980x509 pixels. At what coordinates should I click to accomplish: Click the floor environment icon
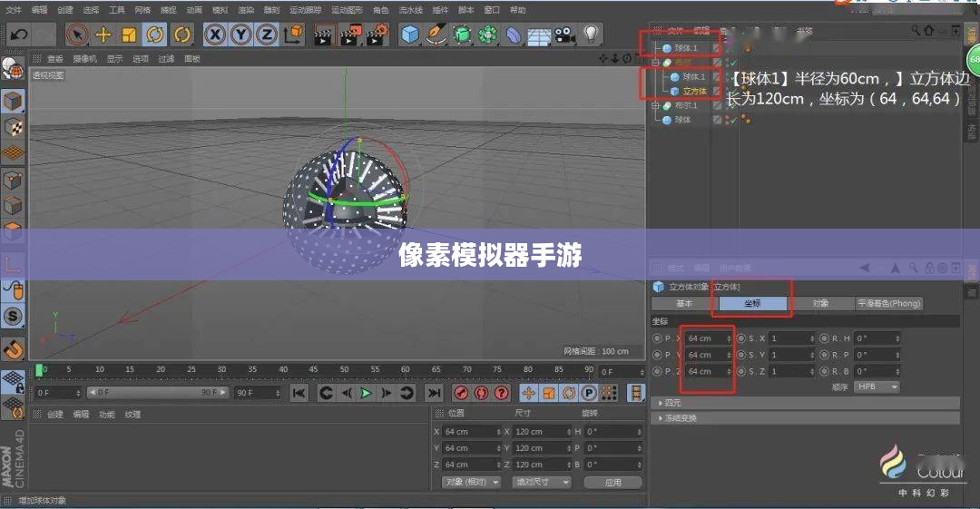point(539,36)
